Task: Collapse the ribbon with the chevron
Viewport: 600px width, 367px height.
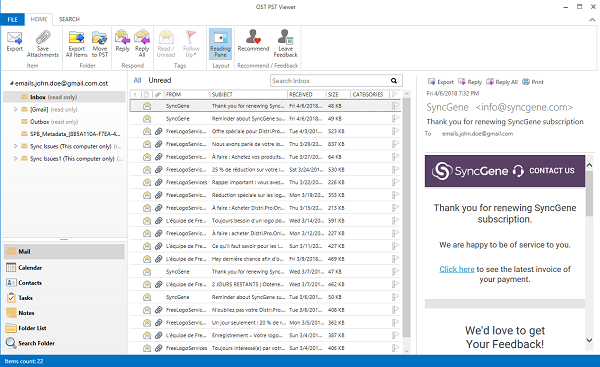Action: coord(592,20)
